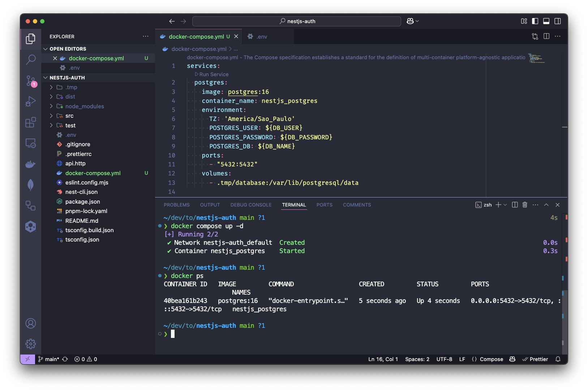588x391 pixels.
Task: Change Spaces: 2 indentation setting
Action: click(417, 359)
